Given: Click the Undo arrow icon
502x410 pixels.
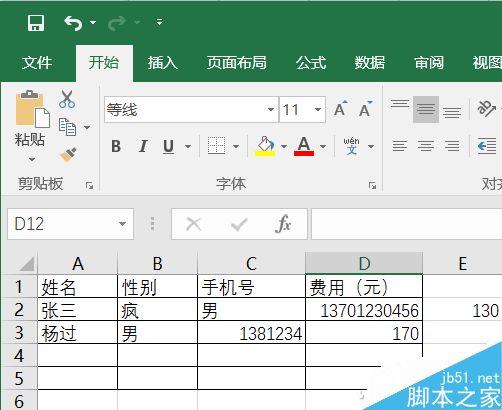Looking at the screenshot, I should (x=73, y=23).
